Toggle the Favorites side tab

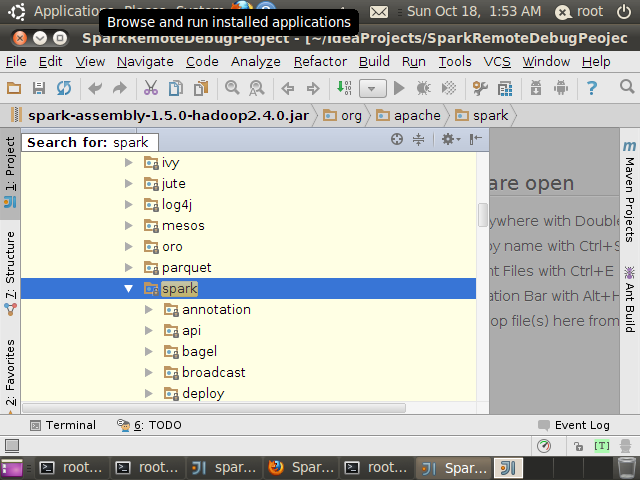click(x=10, y=376)
